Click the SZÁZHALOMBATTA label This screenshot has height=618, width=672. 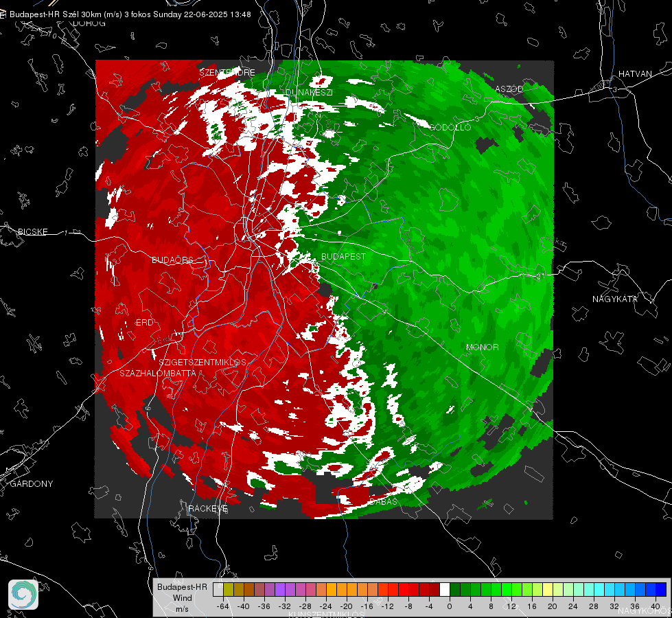coord(158,373)
